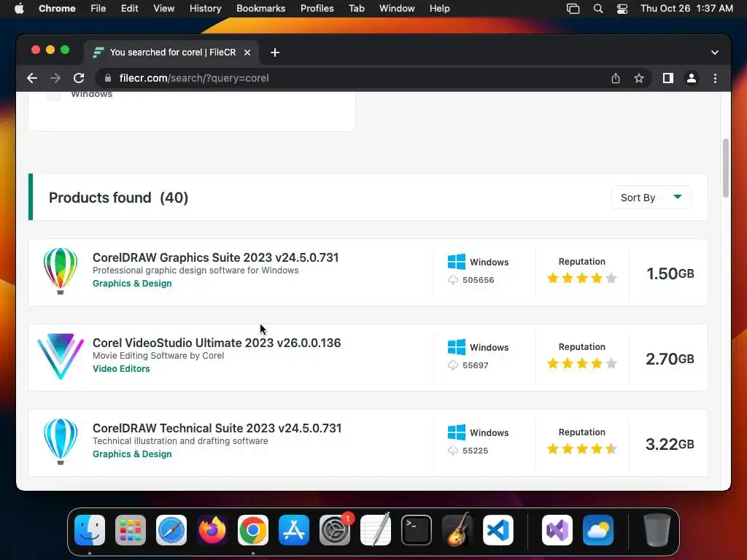Open Corel VideoStudio Ultimate 2023 v26.0.0.136

pyautogui.click(x=217, y=343)
